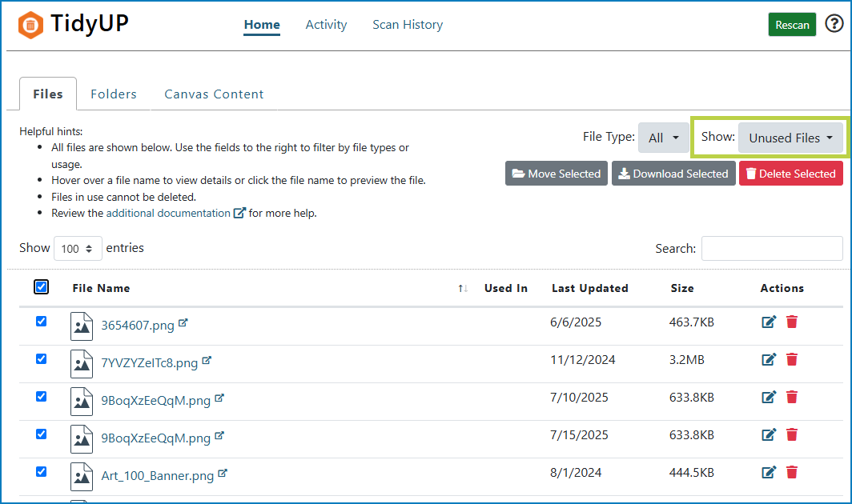The height and width of the screenshot is (504, 852).
Task: Switch to the Folders tab
Action: [114, 94]
